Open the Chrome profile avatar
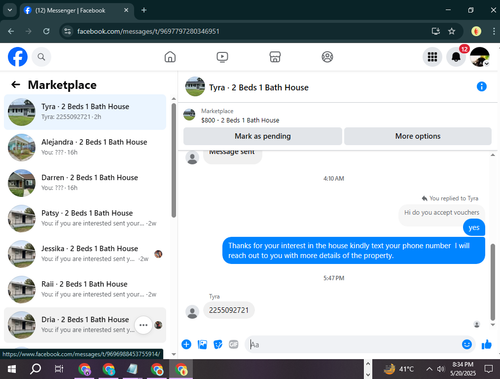Viewport: 500px width, 379px height. tap(476, 31)
